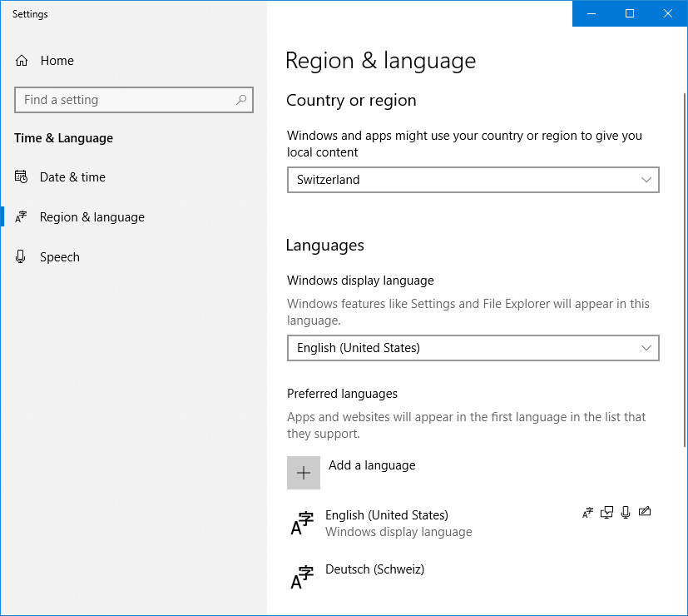This screenshot has height=616, width=688.
Task: Click the language icon beside English (United States)
Action: pos(302,523)
